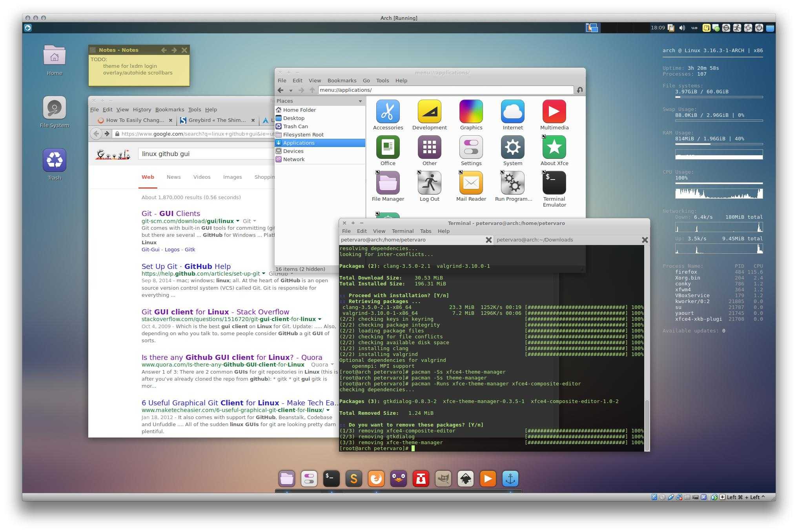Click the menu://applications/ location field
This screenshot has width=798, height=532.
click(446, 90)
